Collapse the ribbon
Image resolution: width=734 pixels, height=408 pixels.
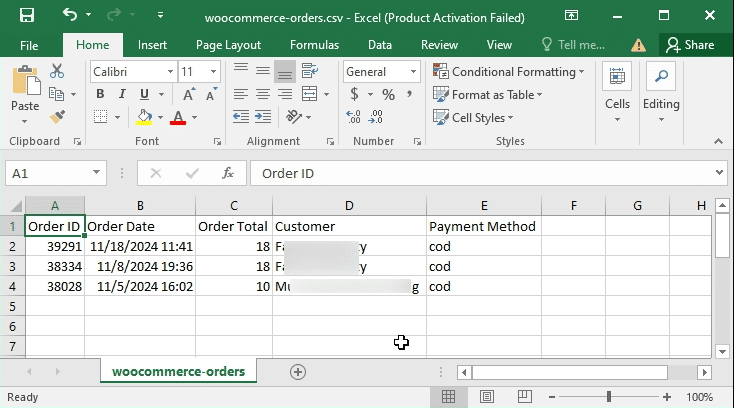click(719, 141)
